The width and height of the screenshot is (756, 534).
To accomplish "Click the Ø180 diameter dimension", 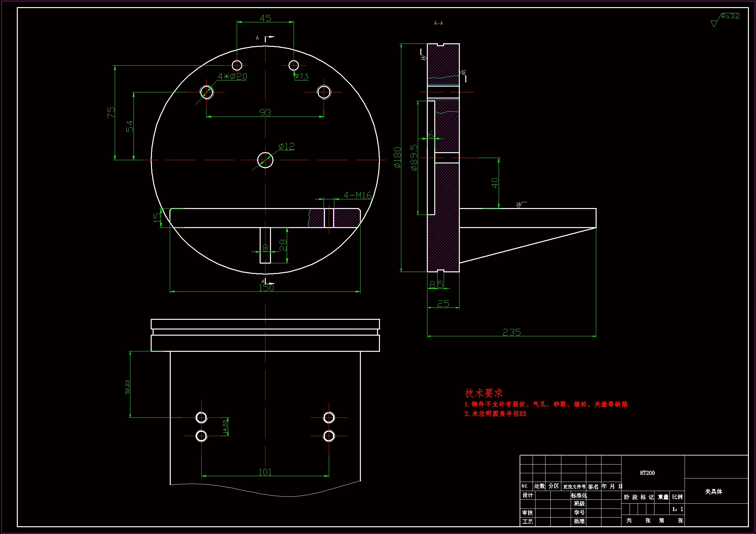I will (397, 158).
